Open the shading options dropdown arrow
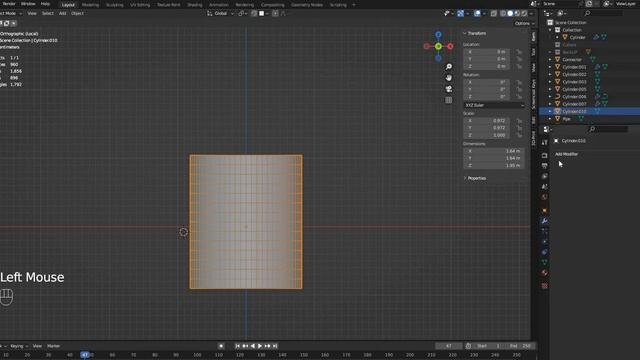 pos(531,13)
